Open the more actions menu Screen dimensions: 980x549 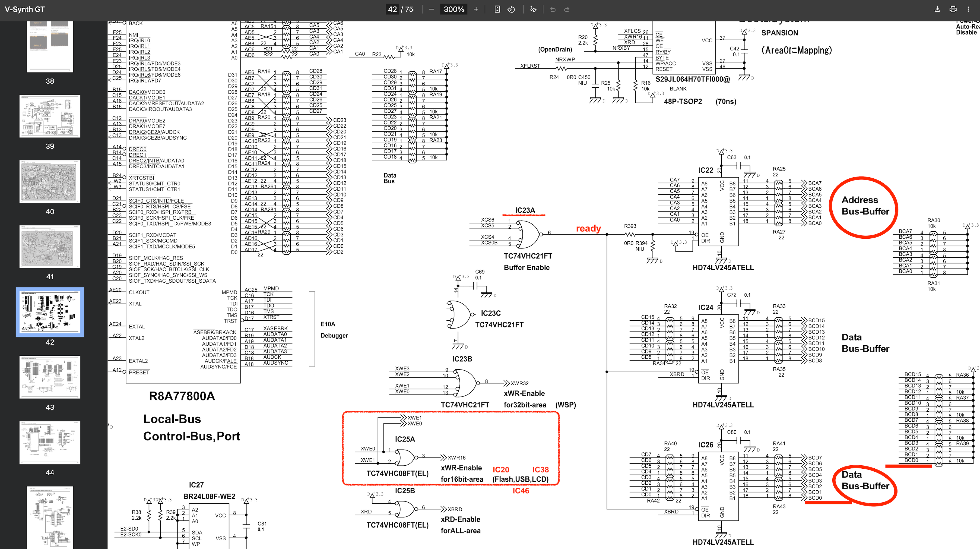coord(969,9)
